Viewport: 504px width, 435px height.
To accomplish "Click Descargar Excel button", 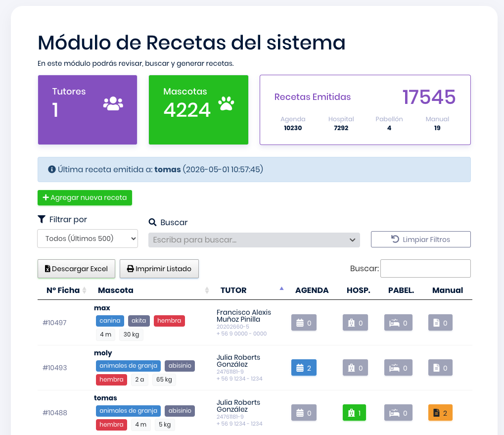I will point(77,269).
